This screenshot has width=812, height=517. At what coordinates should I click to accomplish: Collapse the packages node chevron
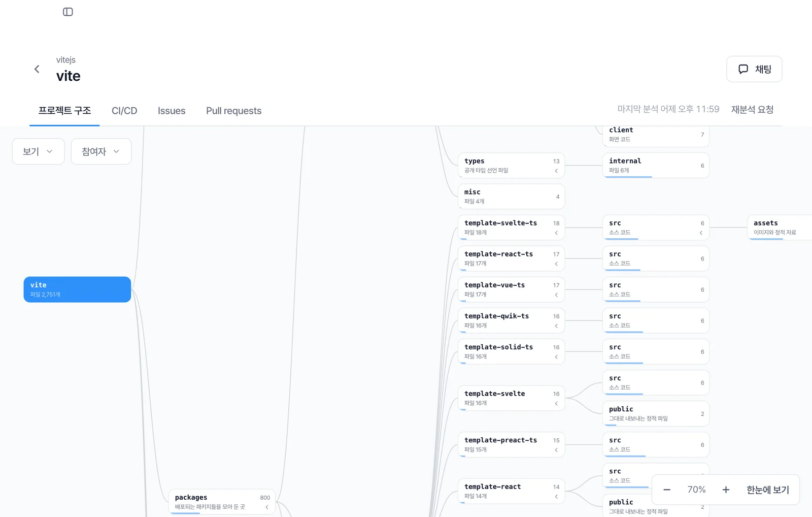tap(267, 507)
